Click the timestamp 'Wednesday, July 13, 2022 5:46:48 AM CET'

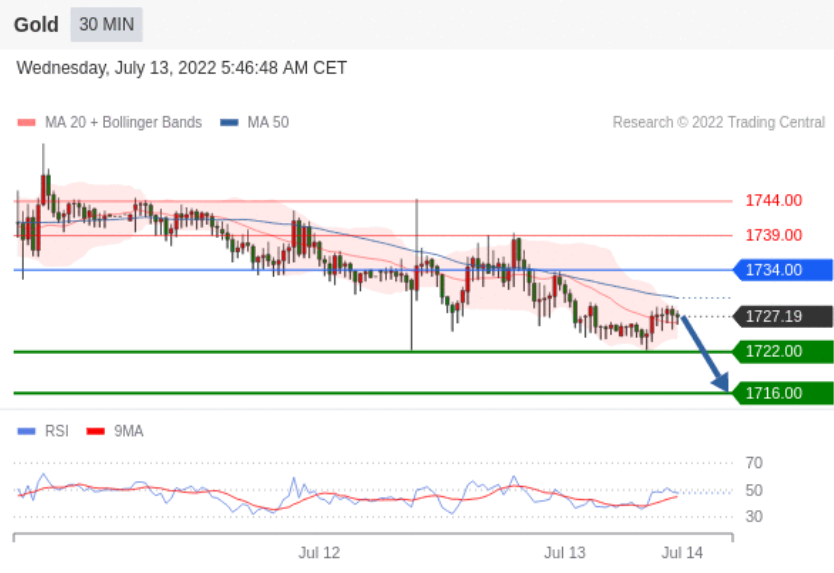(181, 68)
